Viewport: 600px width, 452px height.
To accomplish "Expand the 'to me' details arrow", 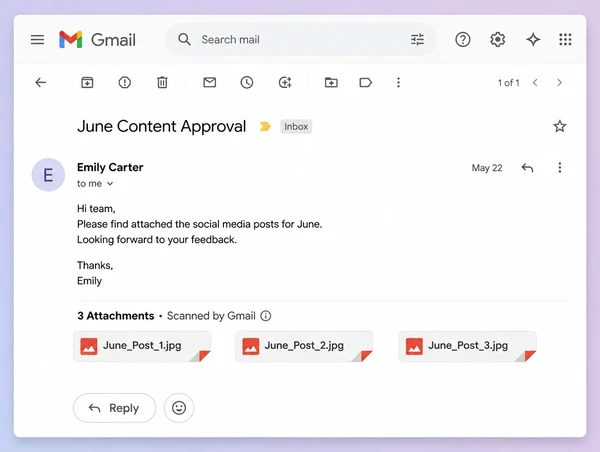I will 110,184.
